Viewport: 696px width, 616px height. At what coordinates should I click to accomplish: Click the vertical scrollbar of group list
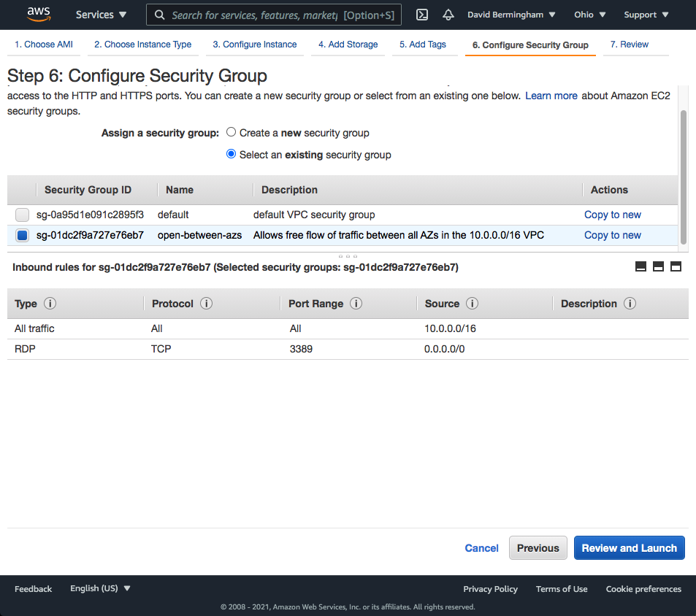[683, 177]
